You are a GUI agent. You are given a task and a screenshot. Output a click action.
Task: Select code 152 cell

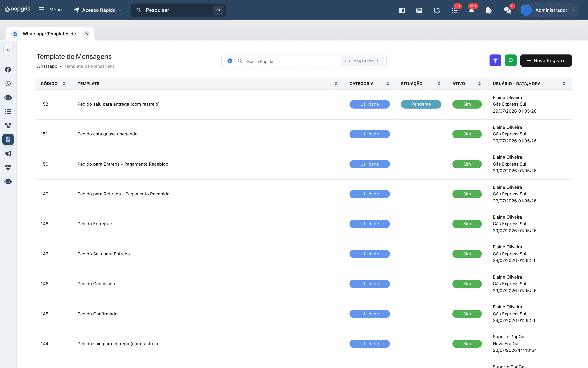[44, 104]
